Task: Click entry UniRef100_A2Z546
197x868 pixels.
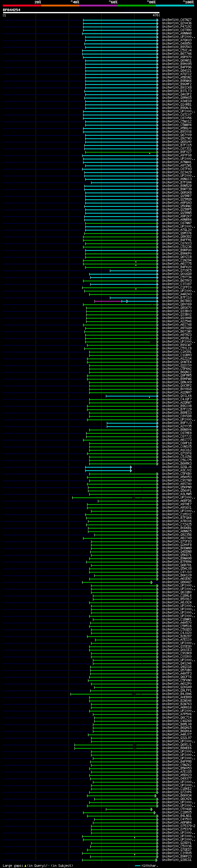Action: 176,321
